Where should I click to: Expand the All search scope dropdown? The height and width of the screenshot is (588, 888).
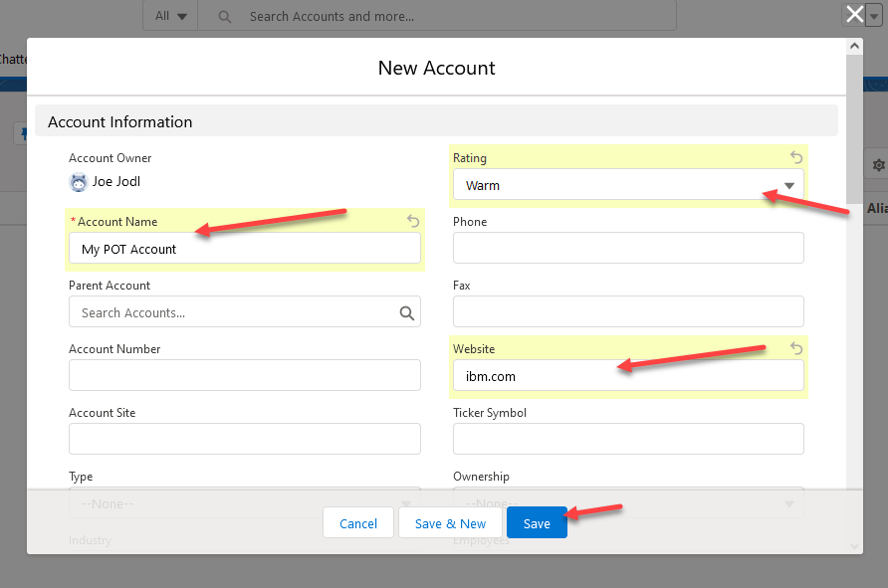(x=170, y=16)
